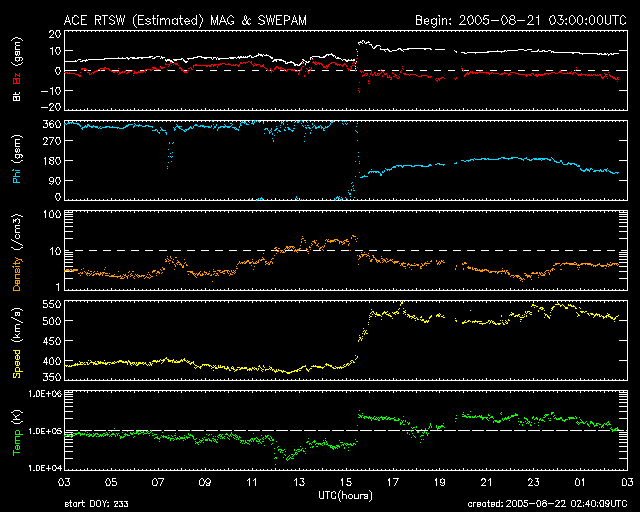Click the 20 tick label on the Bt Bz axis
The height and width of the screenshot is (512, 640).
click(55, 34)
